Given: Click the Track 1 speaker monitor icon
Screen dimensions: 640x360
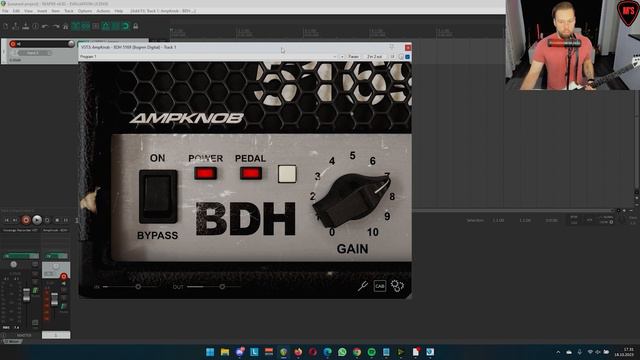Looking at the screenshot, I should [x=19, y=44].
